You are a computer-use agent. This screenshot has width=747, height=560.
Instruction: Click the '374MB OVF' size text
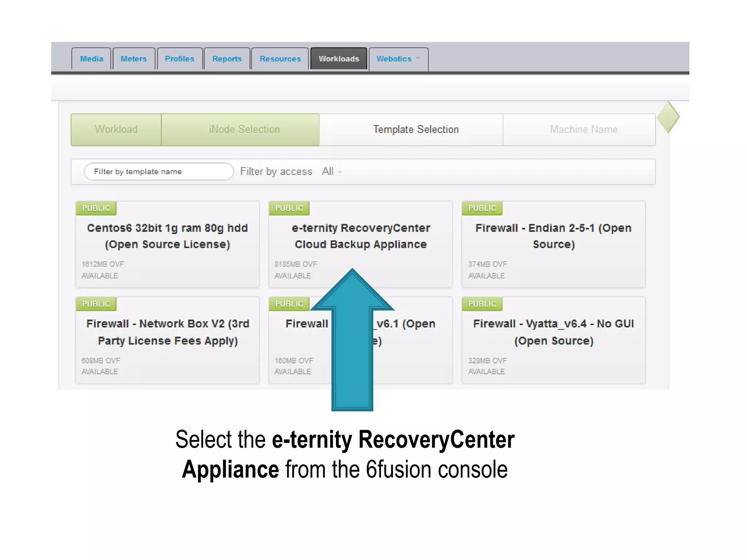click(x=488, y=264)
